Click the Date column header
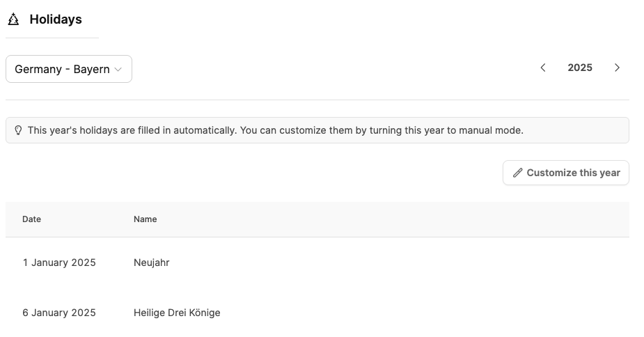The width and height of the screenshot is (644, 337). pos(32,219)
